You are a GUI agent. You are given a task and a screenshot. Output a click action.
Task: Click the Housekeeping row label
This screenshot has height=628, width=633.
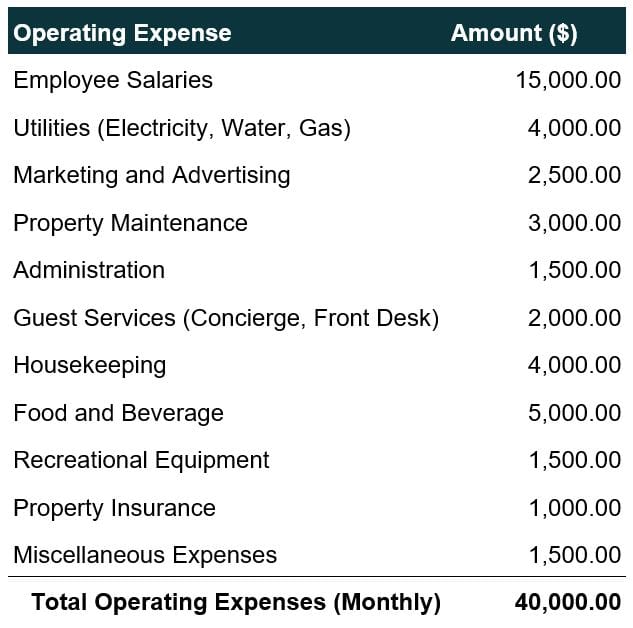click(x=90, y=365)
